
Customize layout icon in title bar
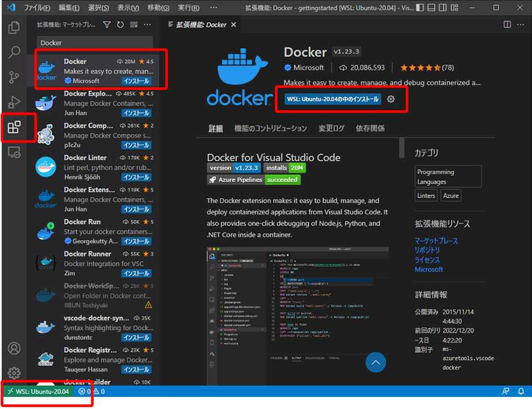[455, 8]
